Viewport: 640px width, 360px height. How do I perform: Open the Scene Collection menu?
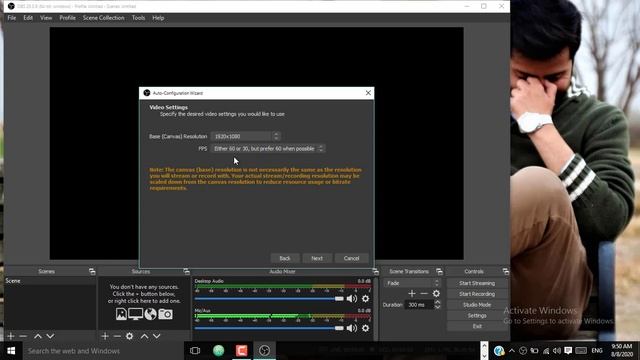tap(104, 18)
